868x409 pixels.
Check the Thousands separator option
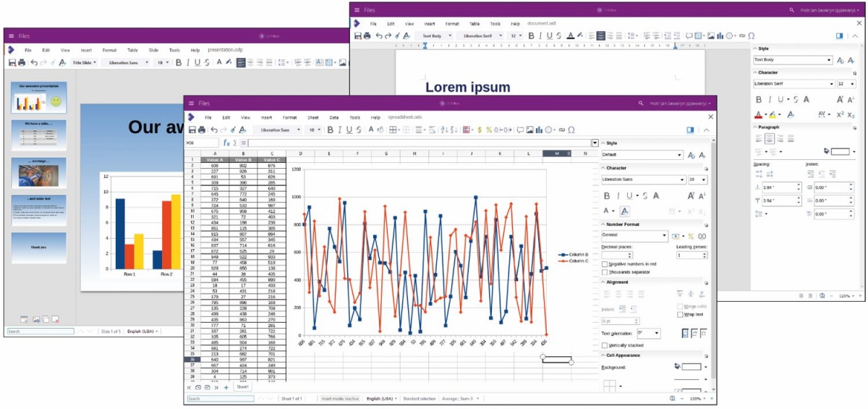pyautogui.click(x=605, y=272)
